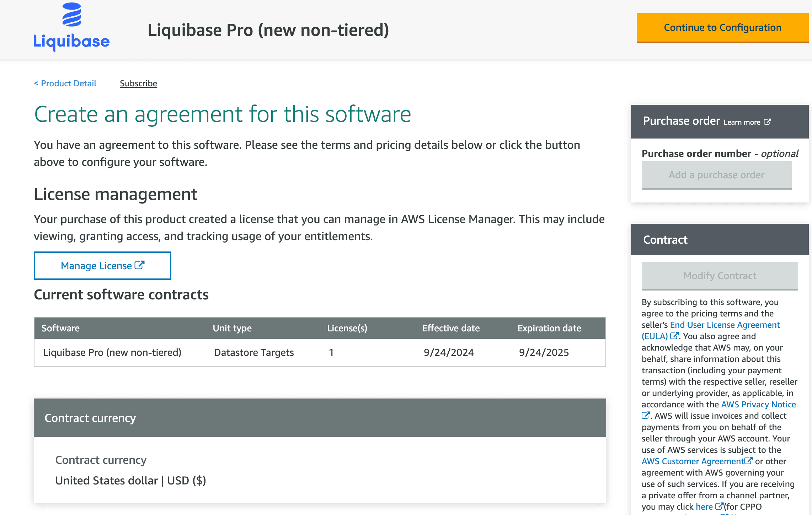Click the external link icon beside EULA

click(x=675, y=336)
